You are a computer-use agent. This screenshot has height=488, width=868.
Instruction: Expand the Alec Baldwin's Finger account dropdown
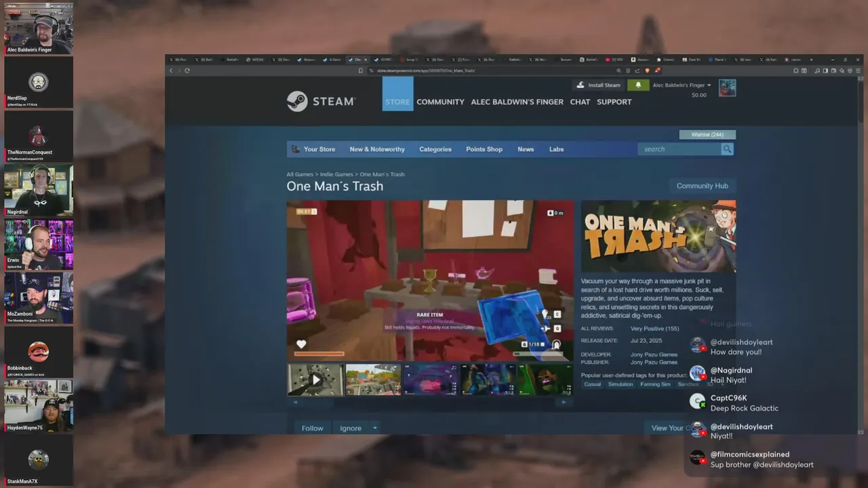pyautogui.click(x=682, y=85)
